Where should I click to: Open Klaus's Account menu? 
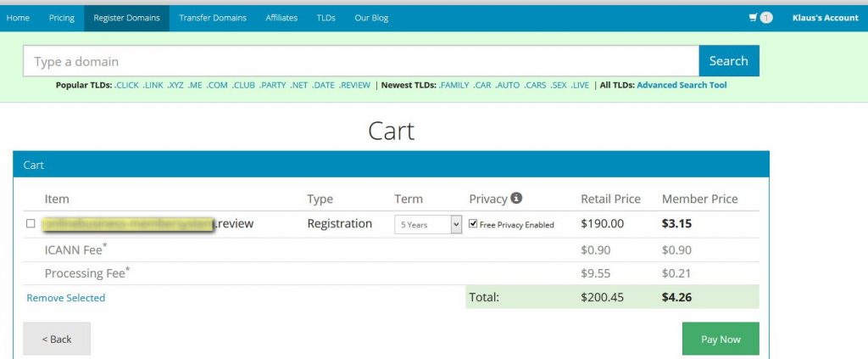826,18
